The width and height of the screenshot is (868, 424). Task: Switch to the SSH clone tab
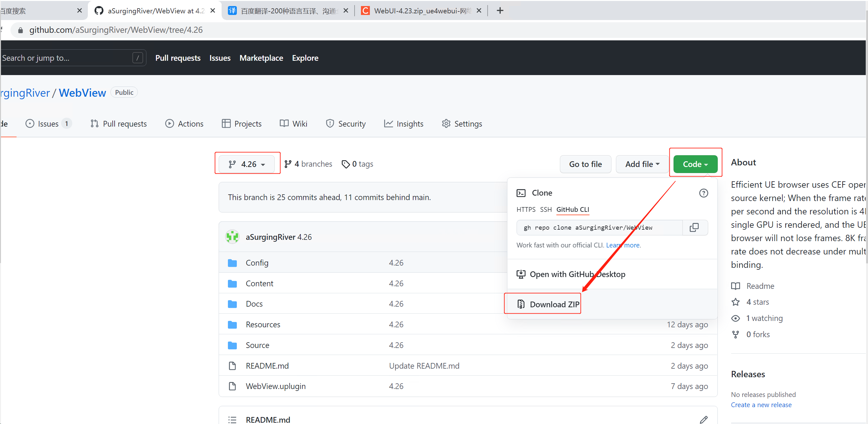pyautogui.click(x=546, y=210)
